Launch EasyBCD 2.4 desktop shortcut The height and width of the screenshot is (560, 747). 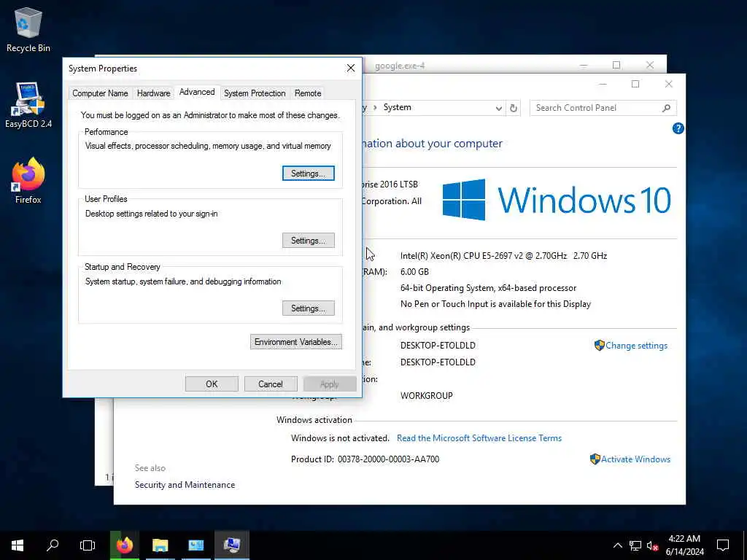tap(28, 105)
